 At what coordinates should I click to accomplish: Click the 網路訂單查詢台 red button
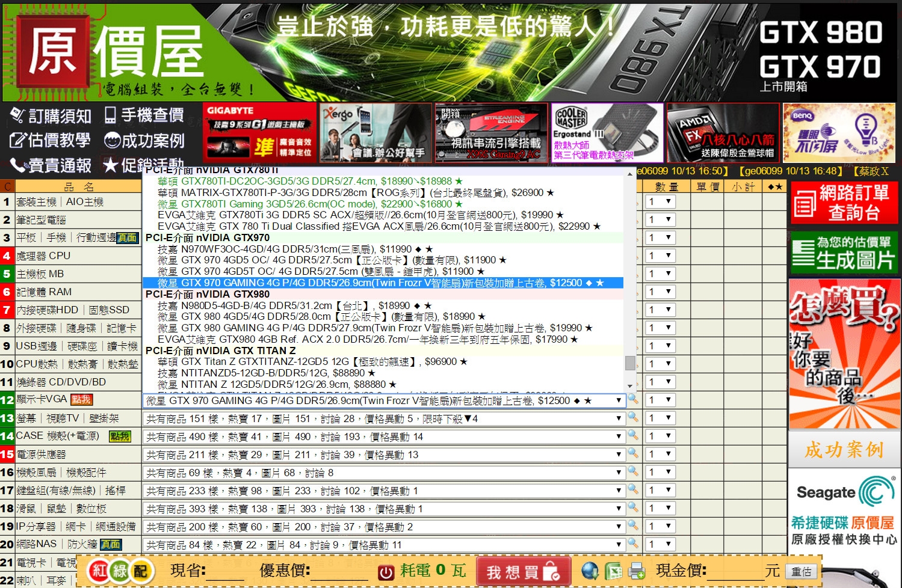[844, 203]
